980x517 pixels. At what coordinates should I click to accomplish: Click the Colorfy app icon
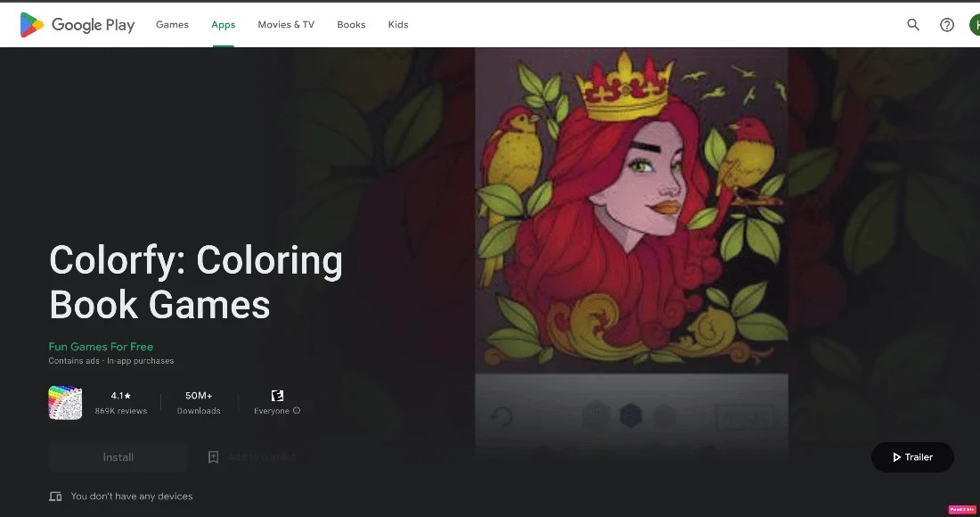(65, 403)
